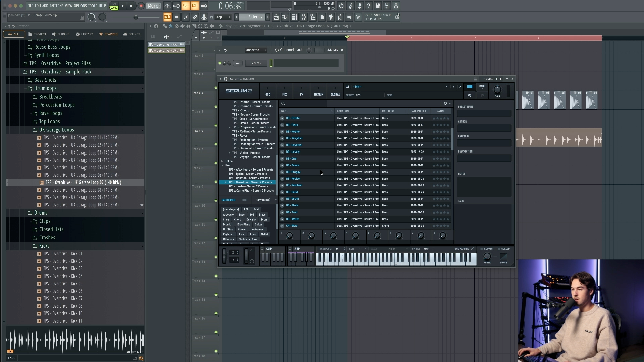644x362 pixels.
Task: Toggle the metronome icon
Action: 167,6
